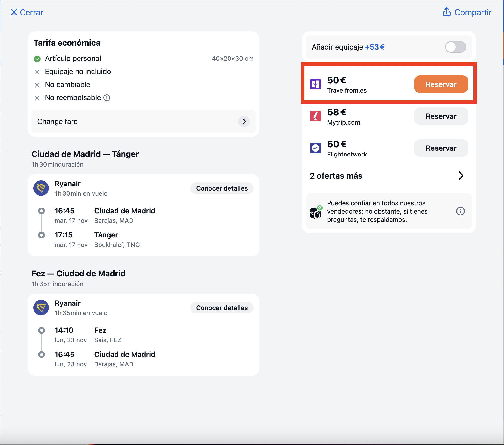Click the info icon in vendor trust notice
504x445 pixels.
tap(460, 211)
